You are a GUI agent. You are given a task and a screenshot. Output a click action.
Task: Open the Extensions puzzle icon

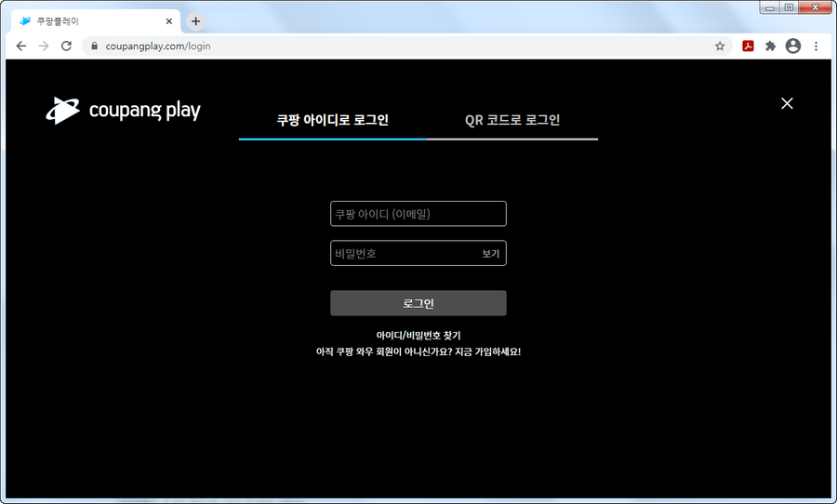(x=770, y=46)
